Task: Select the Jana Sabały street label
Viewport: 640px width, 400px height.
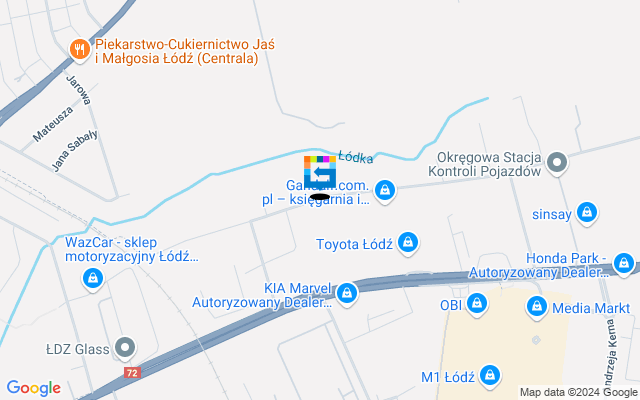Action: pyautogui.click(x=75, y=151)
